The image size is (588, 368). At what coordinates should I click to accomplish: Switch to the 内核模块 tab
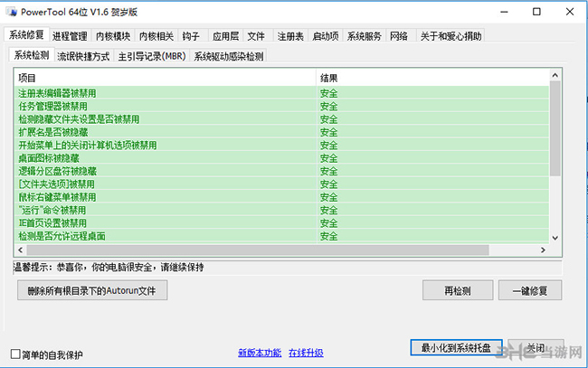point(113,36)
